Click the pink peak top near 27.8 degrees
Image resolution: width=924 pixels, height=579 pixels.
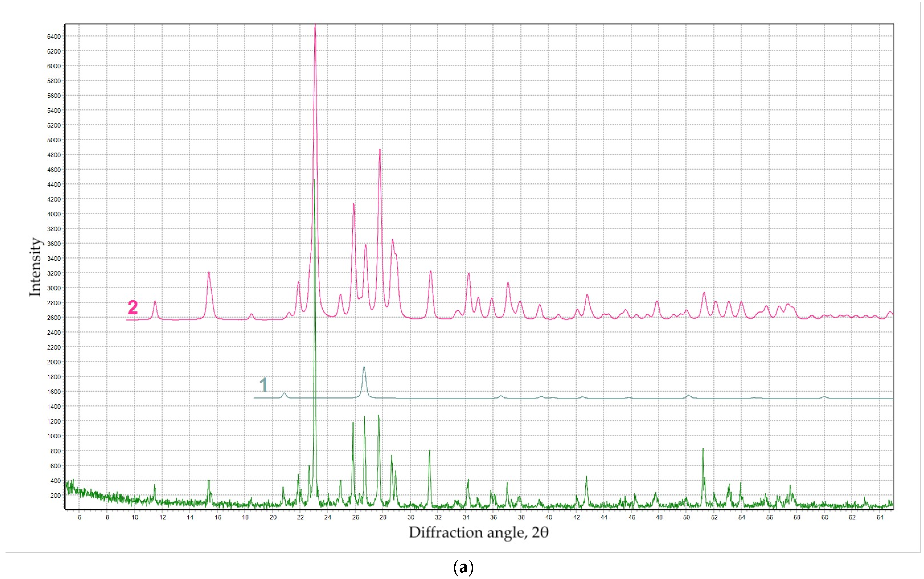click(x=380, y=151)
